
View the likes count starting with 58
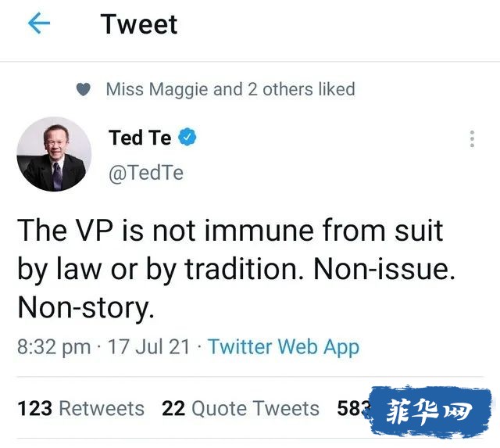coord(353,408)
